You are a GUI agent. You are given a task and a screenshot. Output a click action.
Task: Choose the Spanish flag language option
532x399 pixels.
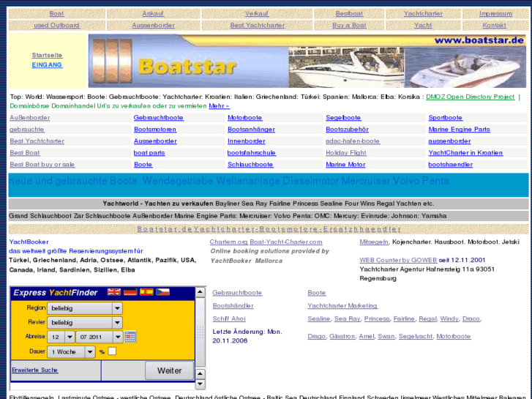pos(146,292)
